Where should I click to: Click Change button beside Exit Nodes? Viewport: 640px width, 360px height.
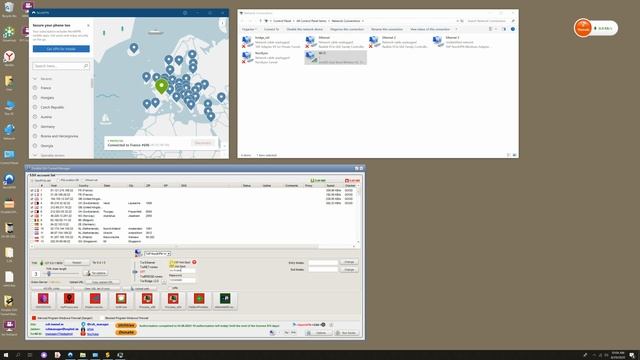(x=349, y=269)
